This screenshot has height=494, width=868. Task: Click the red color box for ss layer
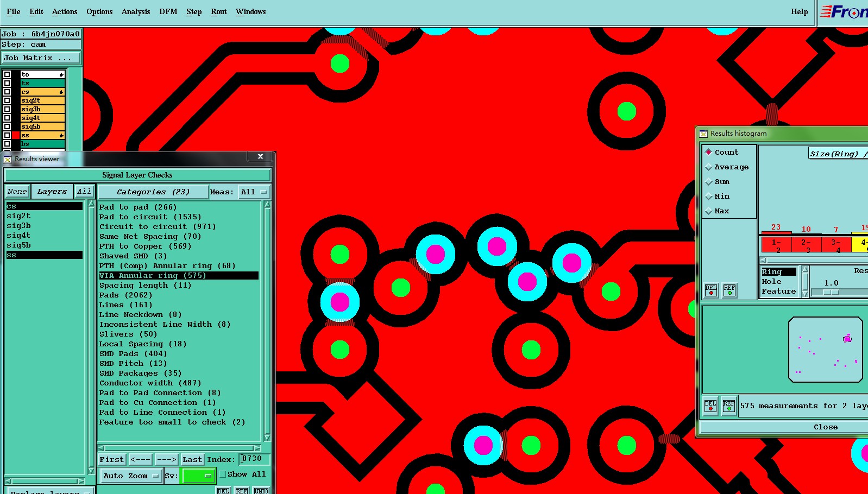pos(16,135)
